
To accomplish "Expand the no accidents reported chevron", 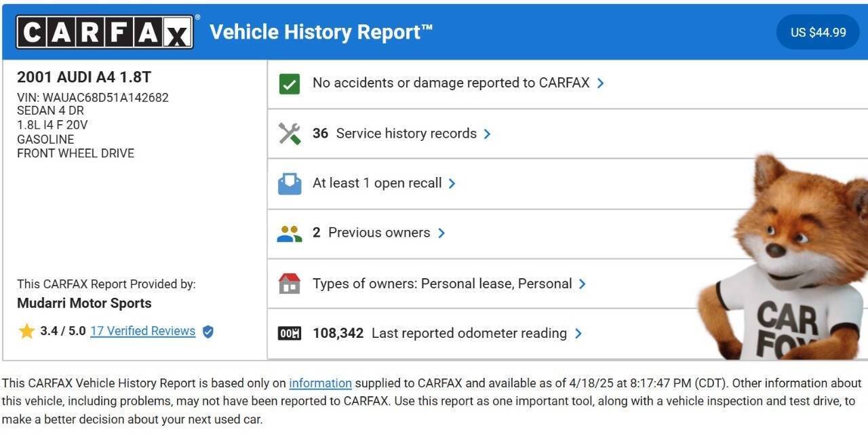I will click(x=600, y=83).
